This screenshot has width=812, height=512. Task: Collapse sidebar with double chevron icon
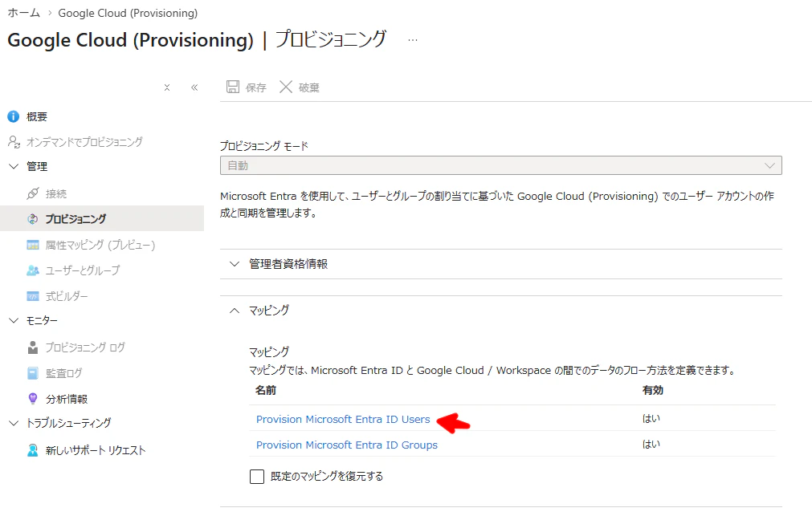click(194, 87)
